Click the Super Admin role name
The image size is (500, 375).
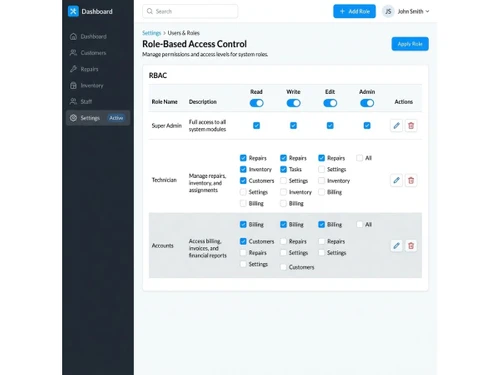(x=167, y=126)
